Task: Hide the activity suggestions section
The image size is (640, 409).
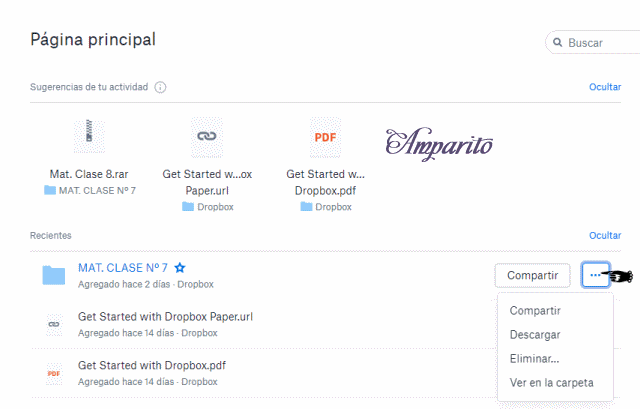Action: point(605,87)
